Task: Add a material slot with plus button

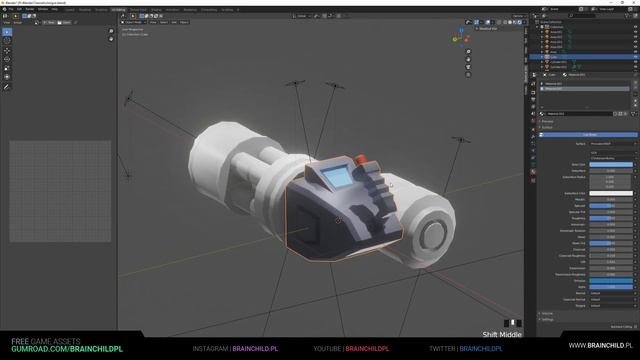Action: (x=635, y=82)
